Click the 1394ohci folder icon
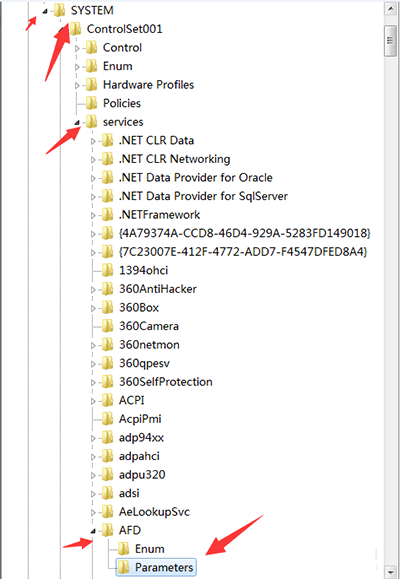Screen dimensions: 400x579 pyautogui.click(x=107, y=270)
